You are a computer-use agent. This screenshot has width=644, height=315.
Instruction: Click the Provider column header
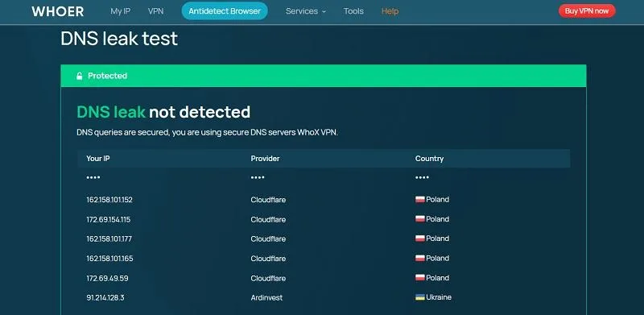pyautogui.click(x=265, y=159)
